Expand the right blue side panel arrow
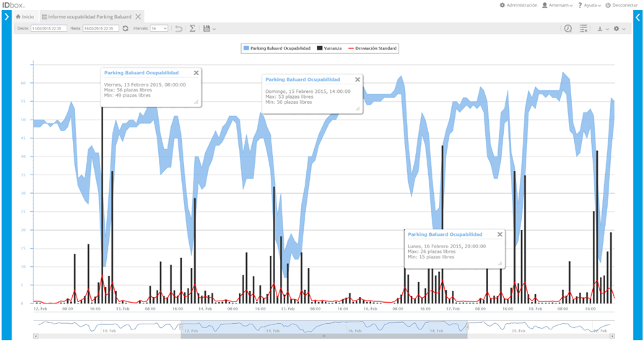 click(x=638, y=15)
